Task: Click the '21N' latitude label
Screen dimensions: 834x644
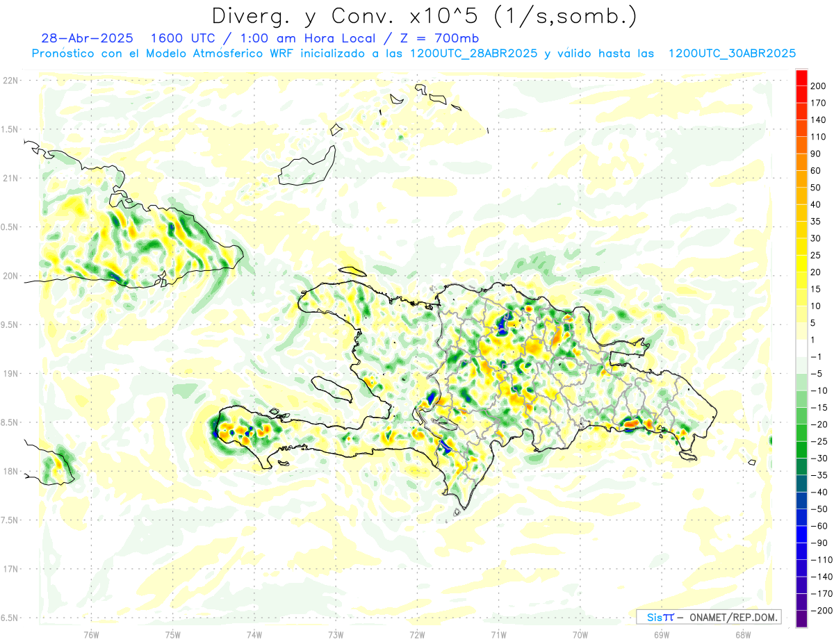Action: pos(10,178)
